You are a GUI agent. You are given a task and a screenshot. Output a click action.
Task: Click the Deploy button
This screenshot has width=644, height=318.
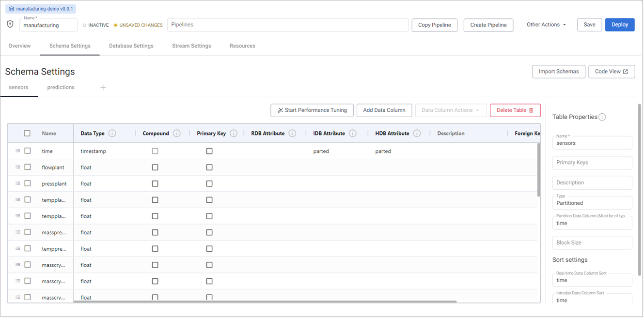click(x=620, y=24)
